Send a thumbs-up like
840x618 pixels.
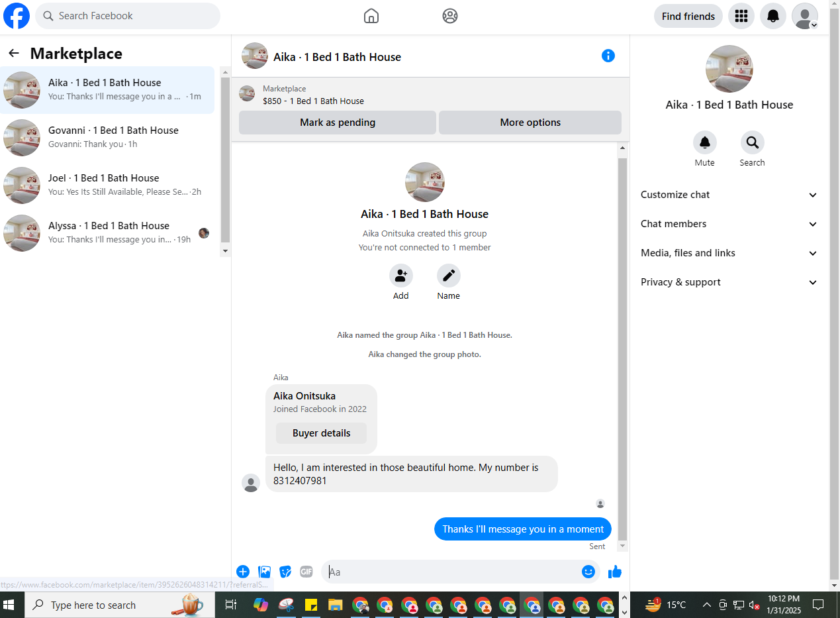[x=615, y=572]
